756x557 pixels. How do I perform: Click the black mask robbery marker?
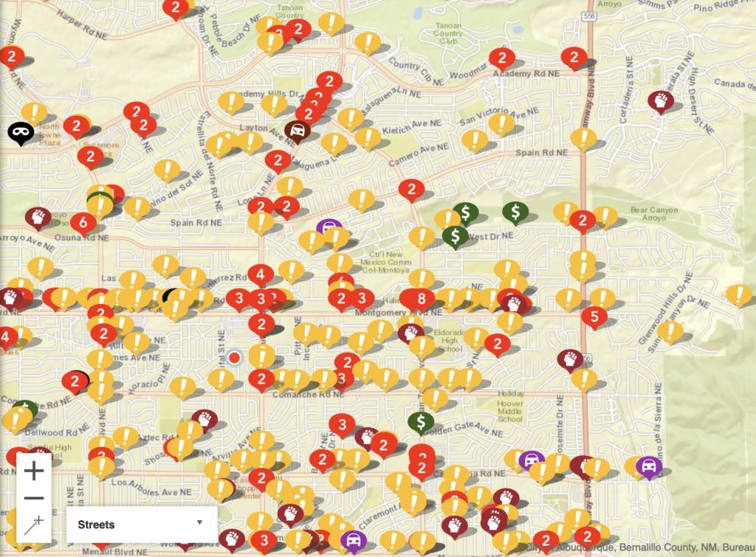pyautogui.click(x=21, y=132)
